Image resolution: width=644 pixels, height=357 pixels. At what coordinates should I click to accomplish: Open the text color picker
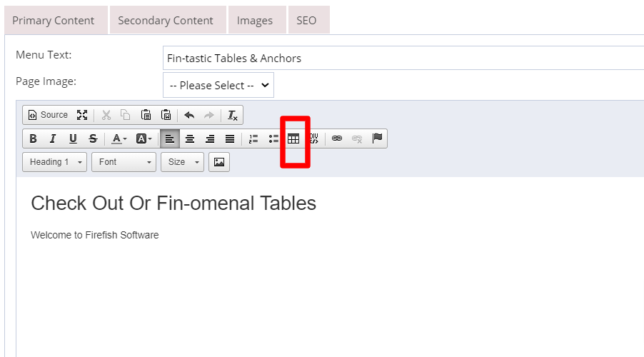click(119, 139)
